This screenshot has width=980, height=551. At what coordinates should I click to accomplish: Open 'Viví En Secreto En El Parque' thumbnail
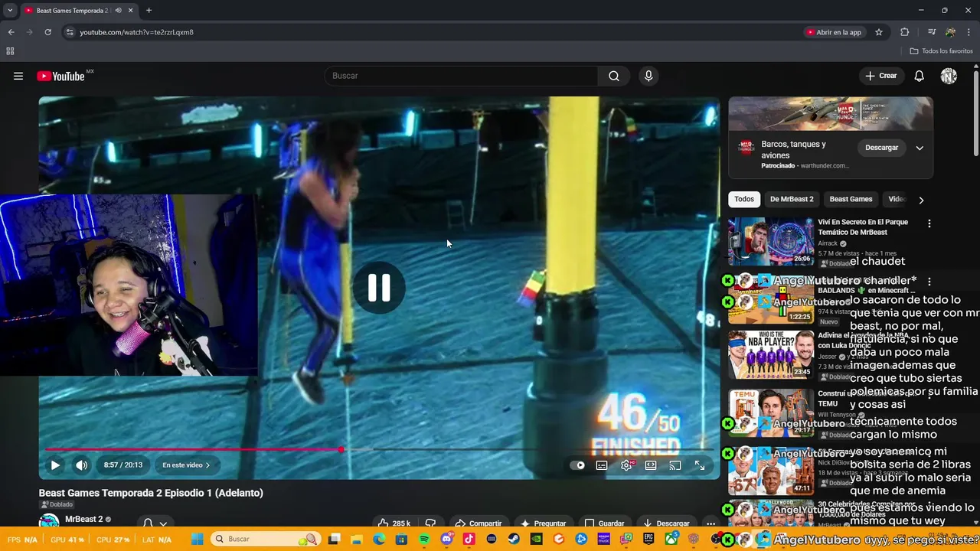pyautogui.click(x=770, y=241)
